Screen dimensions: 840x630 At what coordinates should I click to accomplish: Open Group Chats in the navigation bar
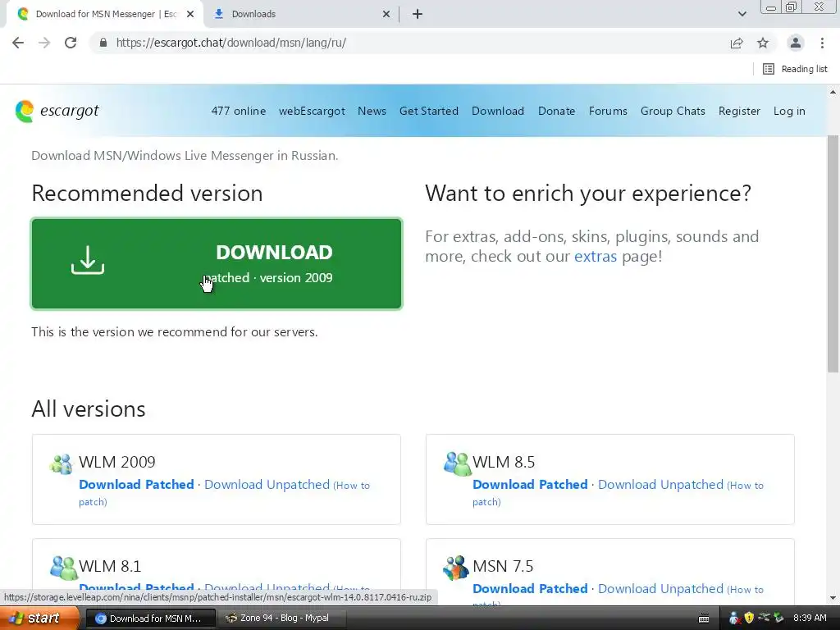click(x=673, y=111)
